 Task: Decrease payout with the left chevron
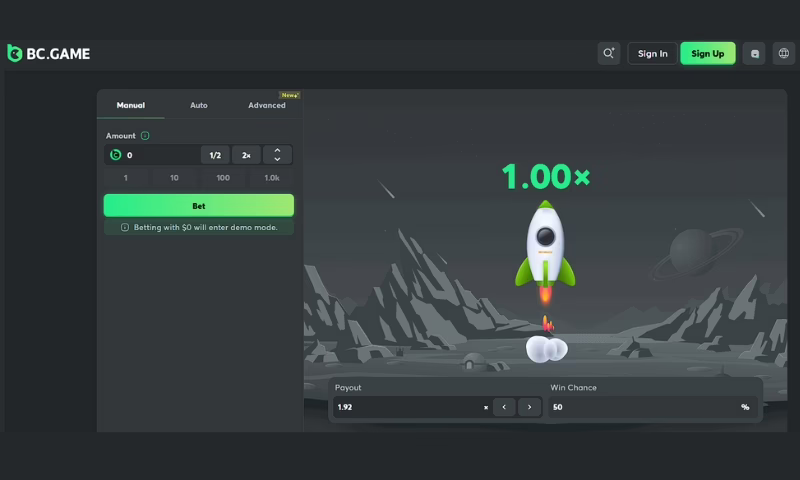[504, 407]
